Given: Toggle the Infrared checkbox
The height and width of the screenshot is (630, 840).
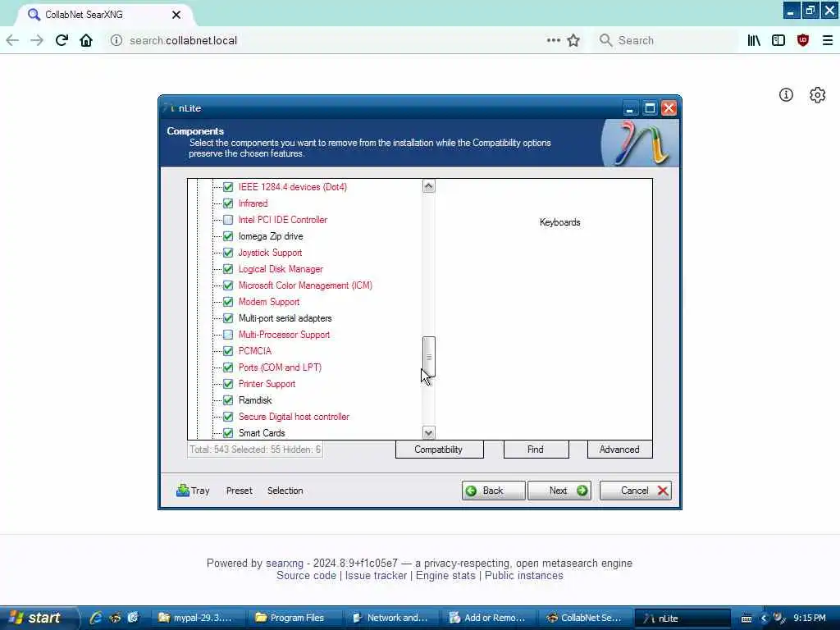Looking at the screenshot, I should click(x=228, y=203).
